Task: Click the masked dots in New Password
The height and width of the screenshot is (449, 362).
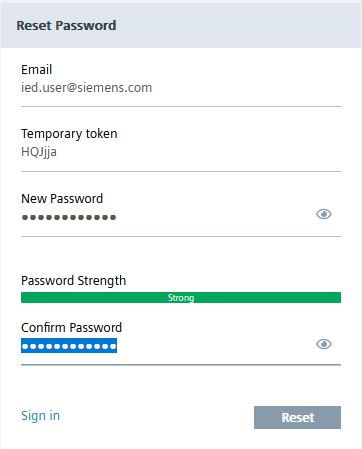Action: (x=69, y=217)
